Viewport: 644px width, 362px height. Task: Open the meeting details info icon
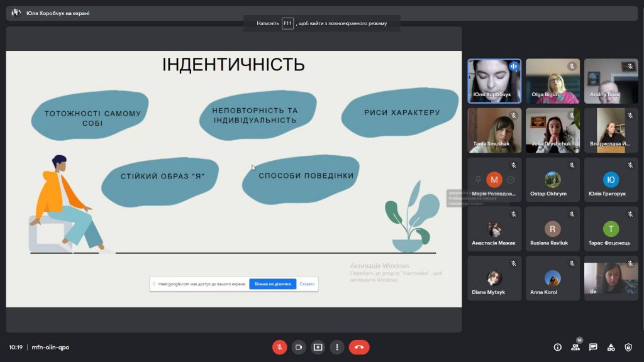point(557,347)
